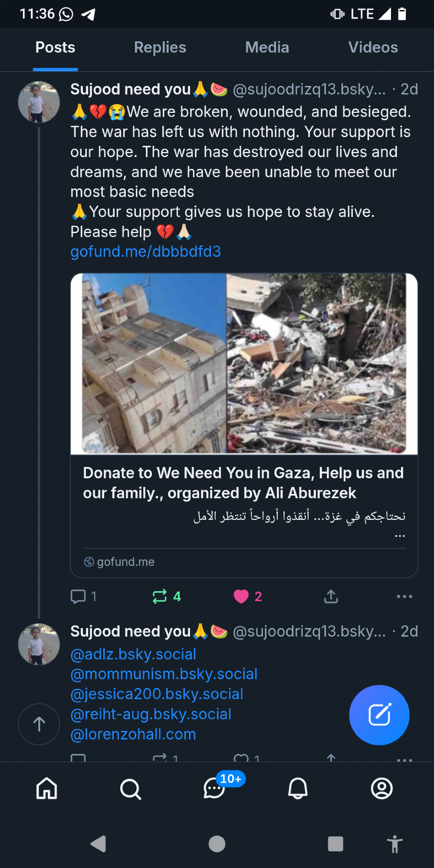Open the gofund.me/dbbbdfd3 link
This screenshot has height=868, width=434.
coord(145,252)
